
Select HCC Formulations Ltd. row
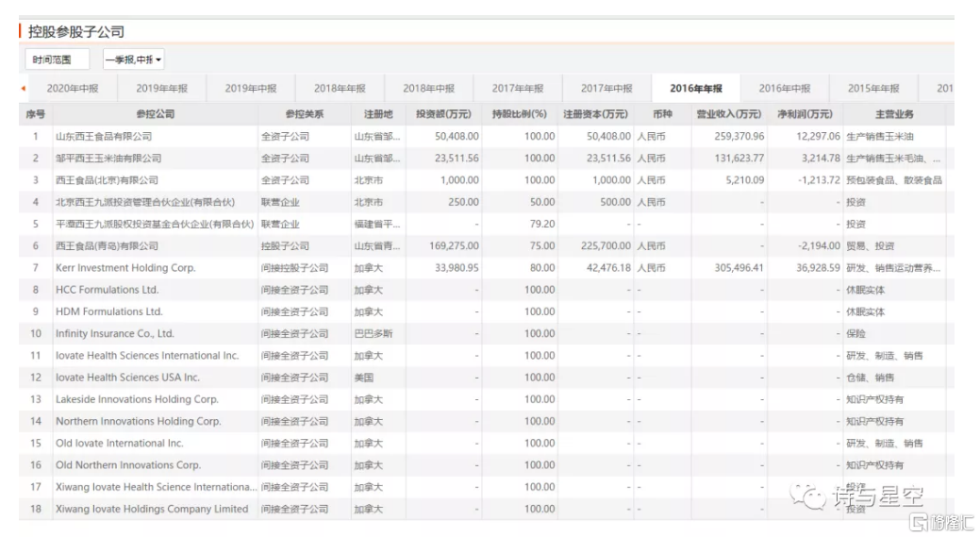(487, 290)
